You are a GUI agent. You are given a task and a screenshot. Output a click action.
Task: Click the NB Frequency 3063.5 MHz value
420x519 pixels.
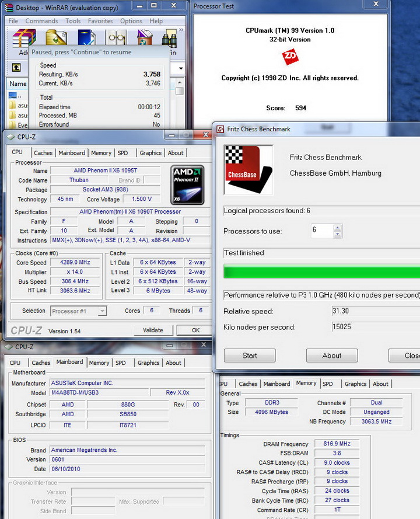(x=376, y=422)
